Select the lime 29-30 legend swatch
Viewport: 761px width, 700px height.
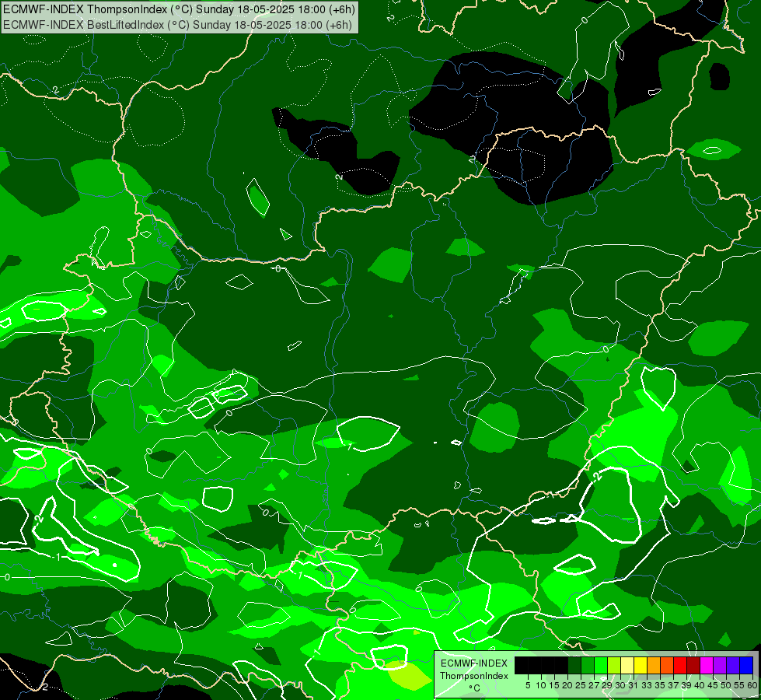614,665
